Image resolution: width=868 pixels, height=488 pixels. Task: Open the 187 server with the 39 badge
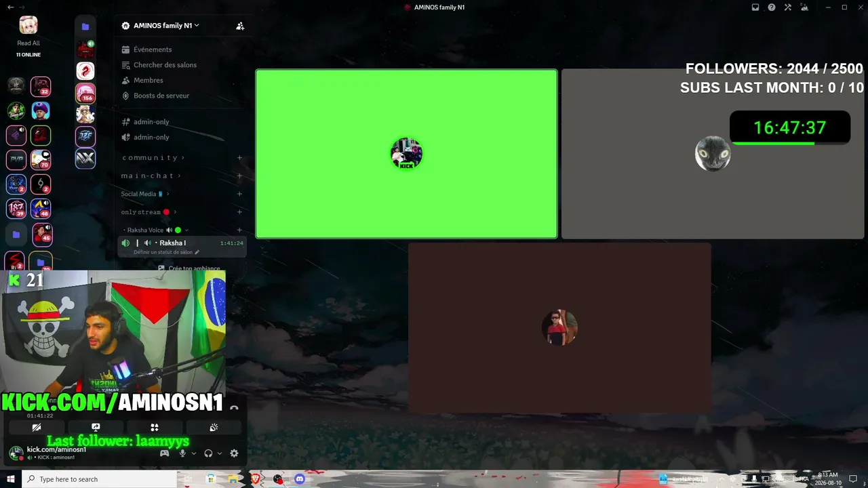tap(16, 208)
